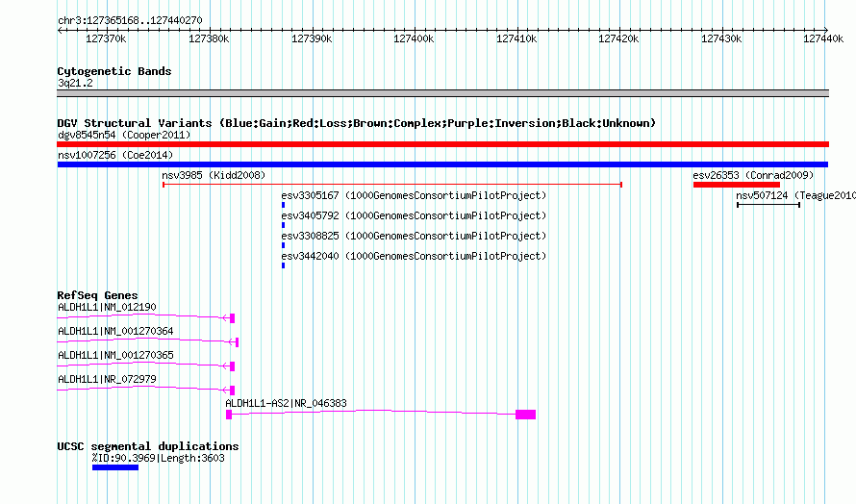Click the small first exon of ALDH1L1-AS2
Screen dimensions: 856x504
click(x=229, y=415)
